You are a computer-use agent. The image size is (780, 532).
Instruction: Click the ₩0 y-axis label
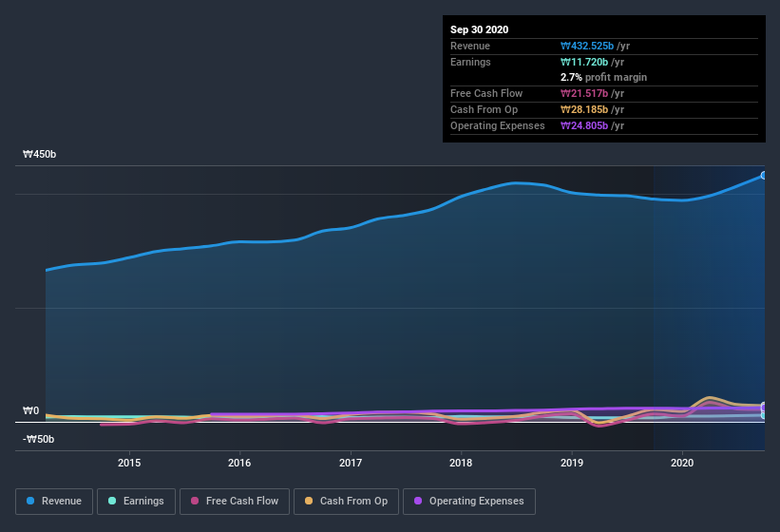pos(30,410)
